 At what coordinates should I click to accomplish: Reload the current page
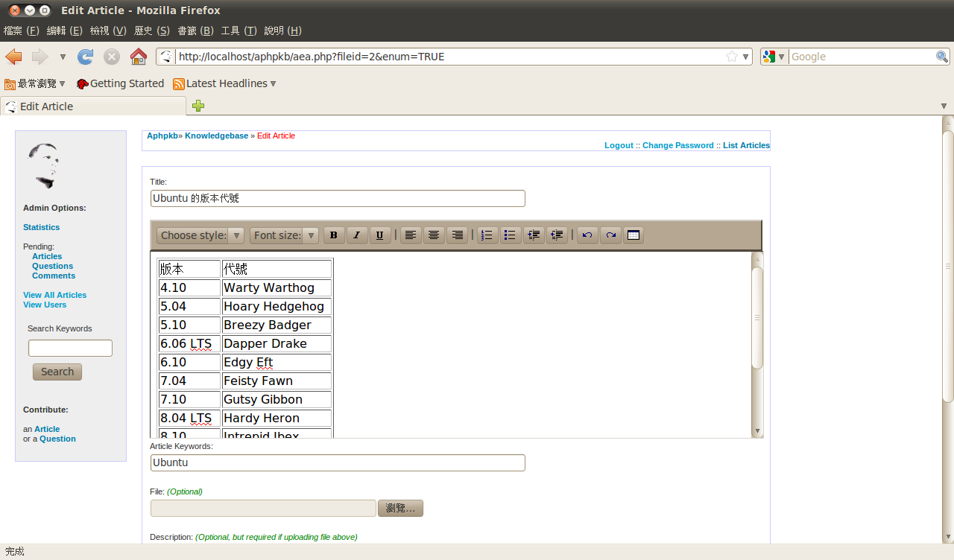(86, 57)
